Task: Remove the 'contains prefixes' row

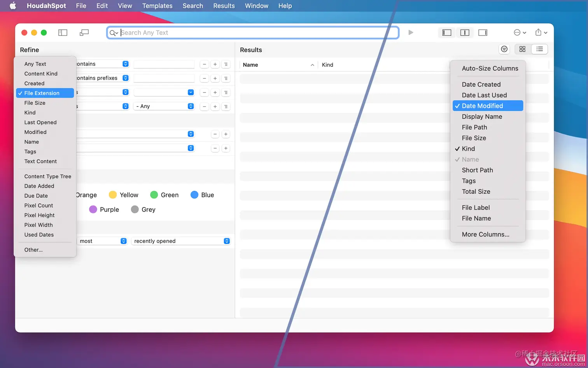Action: [204, 78]
